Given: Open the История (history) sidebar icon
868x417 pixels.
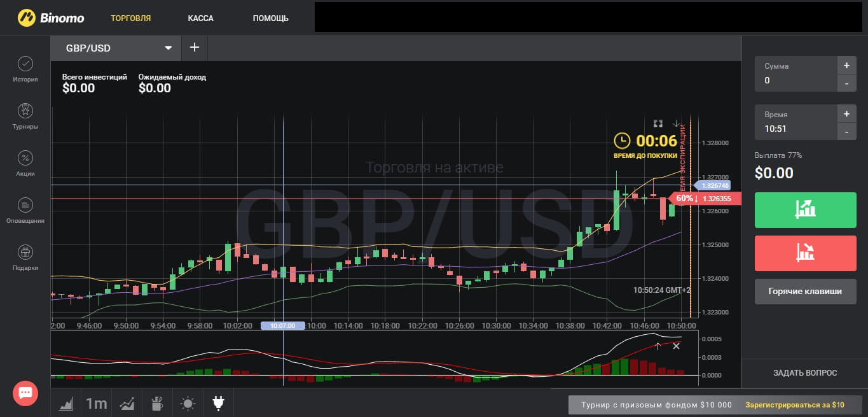Looking at the screenshot, I should point(25,64).
